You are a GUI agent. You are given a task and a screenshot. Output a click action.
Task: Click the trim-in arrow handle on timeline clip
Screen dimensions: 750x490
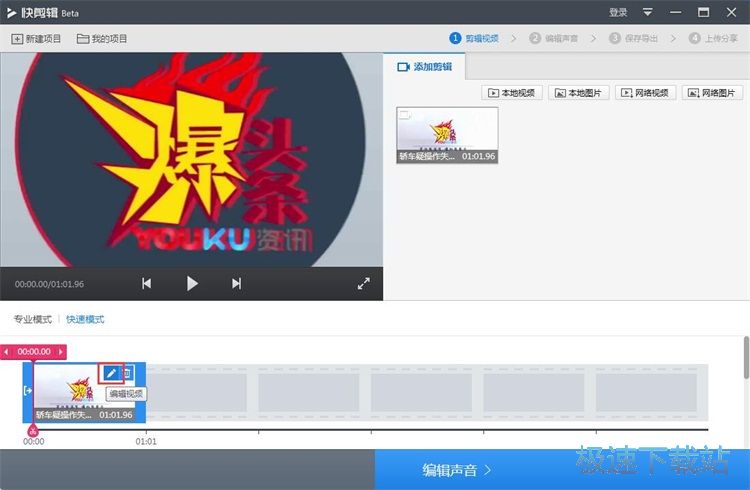[28, 391]
